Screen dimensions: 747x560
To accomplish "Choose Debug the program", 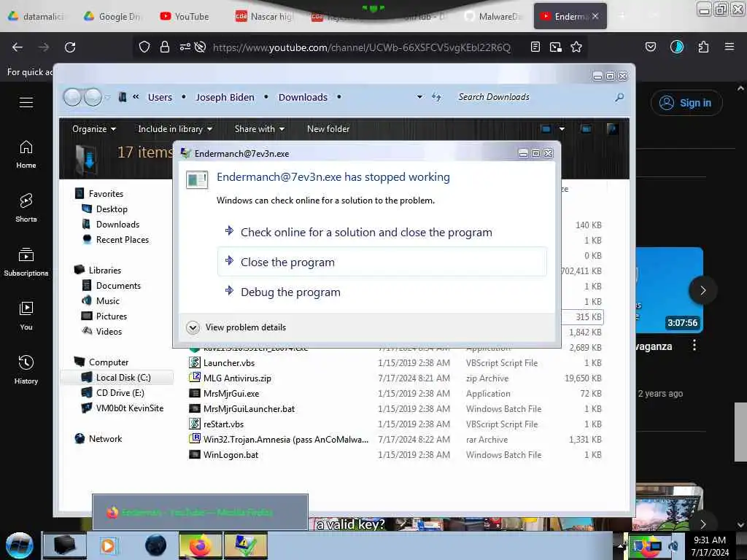I will [x=382, y=292].
